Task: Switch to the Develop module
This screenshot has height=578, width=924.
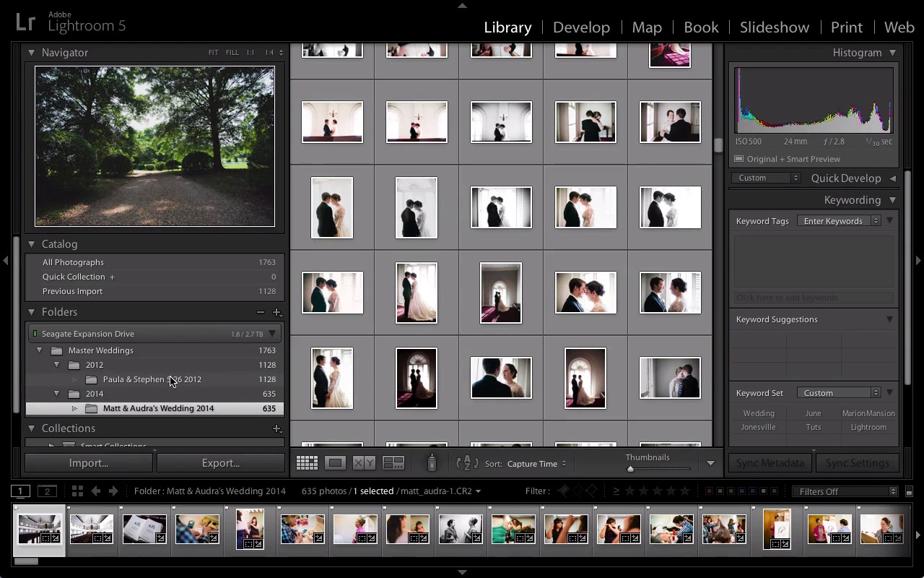Action: click(x=581, y=27)
